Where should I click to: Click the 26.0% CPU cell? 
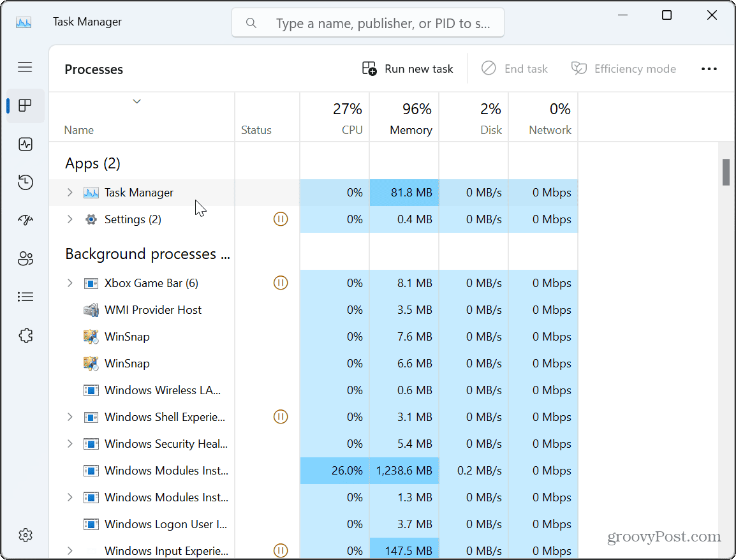tap(335, 470)
